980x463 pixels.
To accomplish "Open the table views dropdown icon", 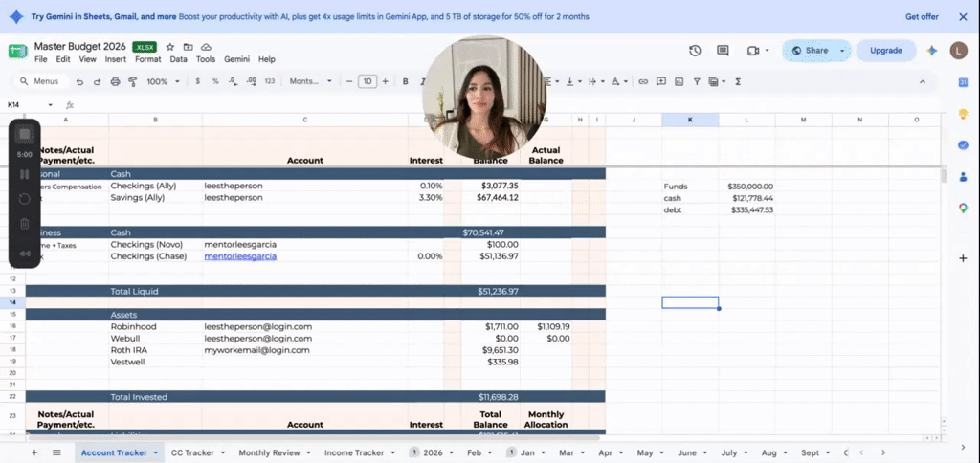I will coord(718,82).
